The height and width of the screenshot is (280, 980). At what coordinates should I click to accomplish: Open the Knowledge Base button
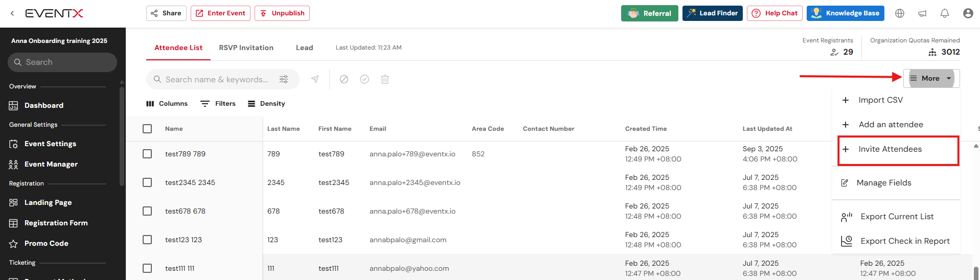point(845,13)
